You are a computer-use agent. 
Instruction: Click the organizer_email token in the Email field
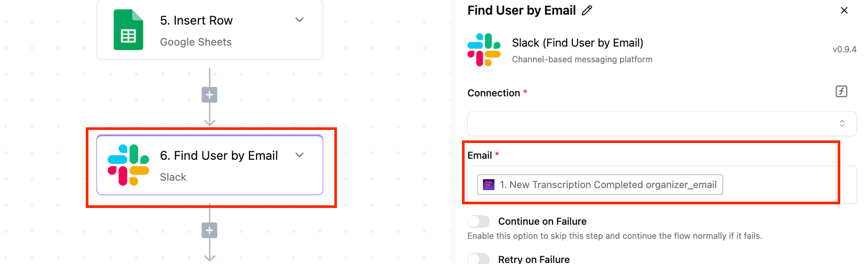pyautogui.click(x=600, y=184)
